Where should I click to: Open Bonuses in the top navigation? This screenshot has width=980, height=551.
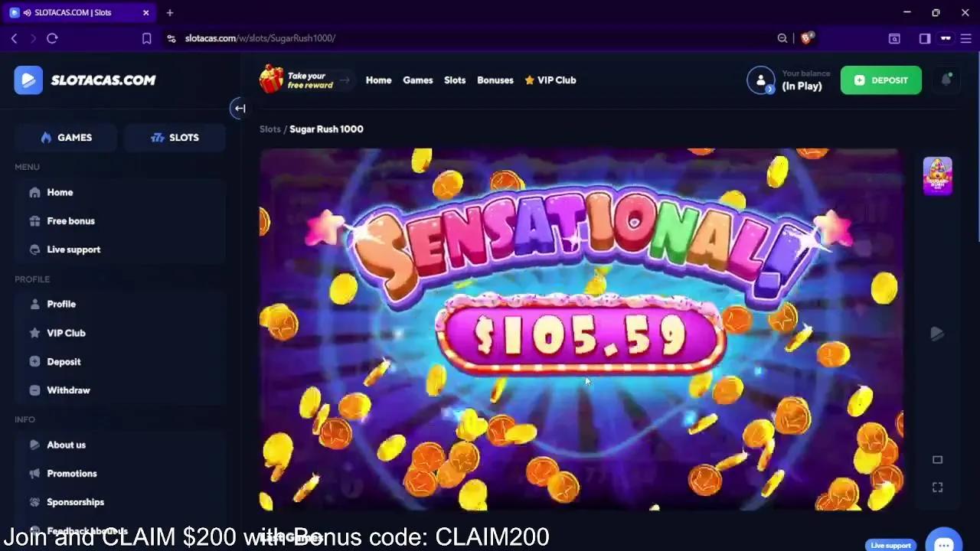tap(495, 80)
